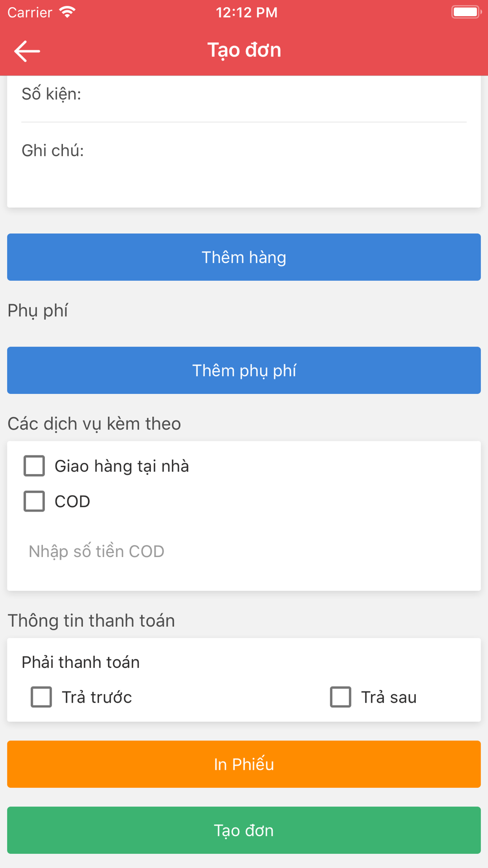Tap the green Tạo đơn button
Screen dimensions: 488x868
coord(244,830)
